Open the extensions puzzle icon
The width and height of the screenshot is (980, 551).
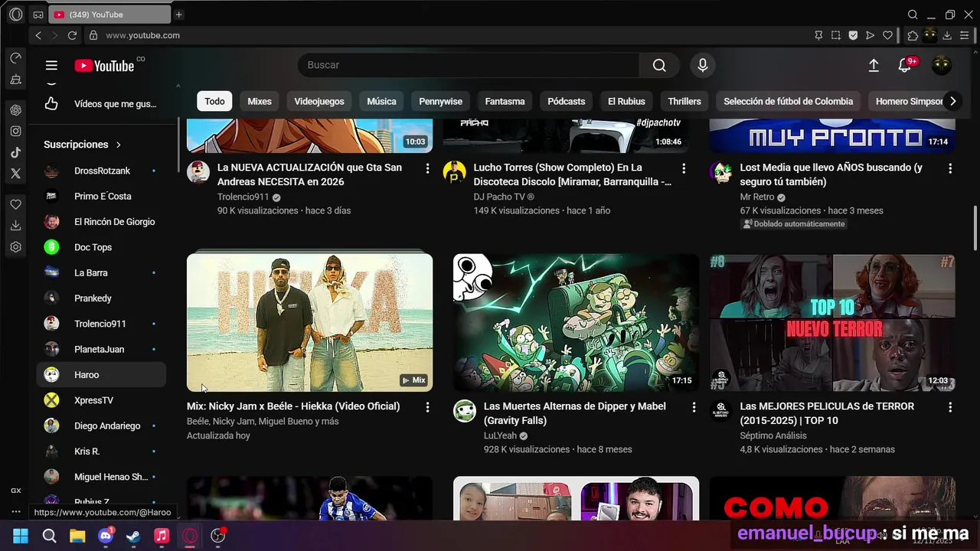pyautogui.click(x=913, y=35)
